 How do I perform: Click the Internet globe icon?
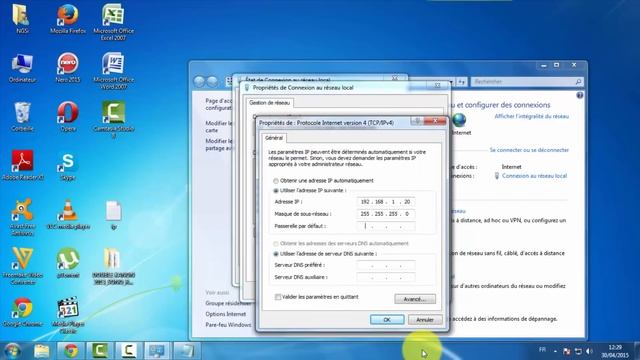point(459,120)
